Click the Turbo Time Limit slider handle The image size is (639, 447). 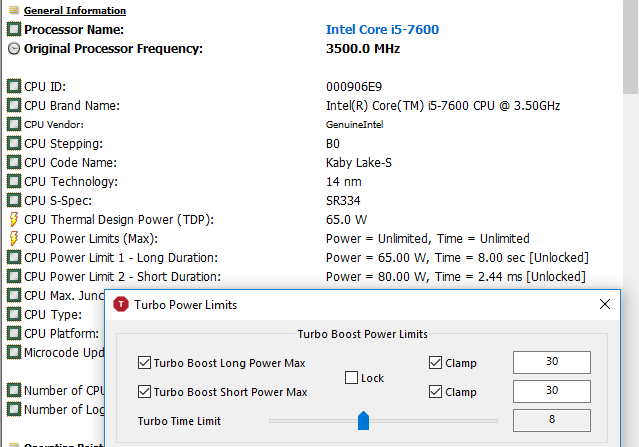[x=363, y=421]
